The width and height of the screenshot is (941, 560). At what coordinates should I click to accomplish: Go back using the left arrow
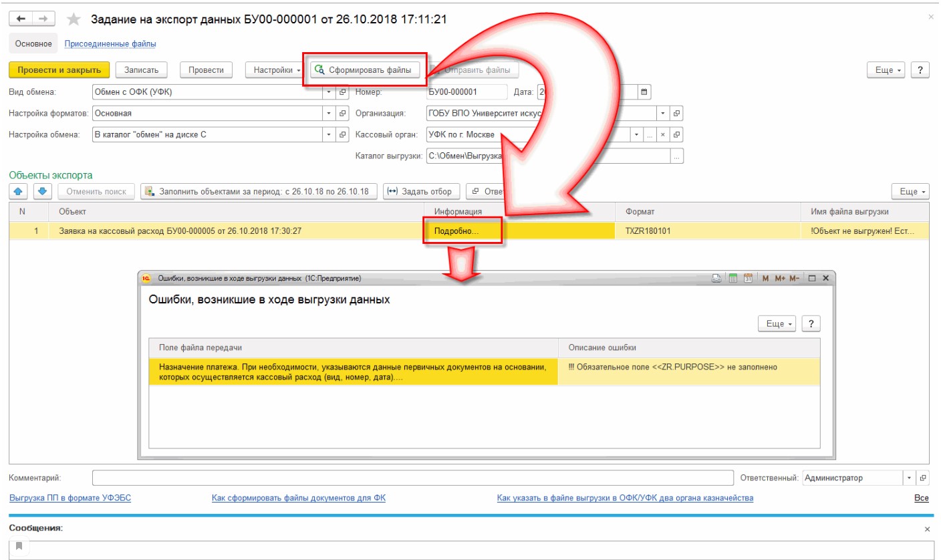tap(20, 19)
